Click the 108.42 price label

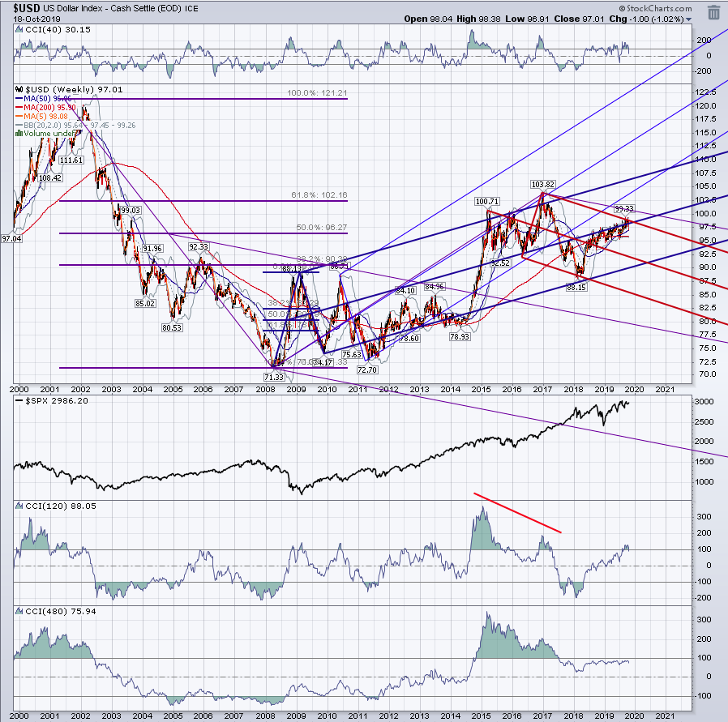[50, 177]
